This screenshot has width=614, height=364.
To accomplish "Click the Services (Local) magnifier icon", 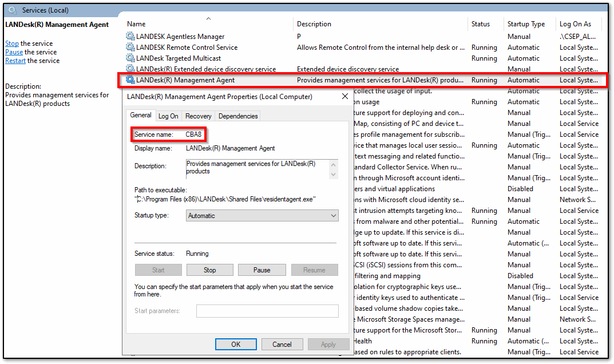I will point(13,10).
